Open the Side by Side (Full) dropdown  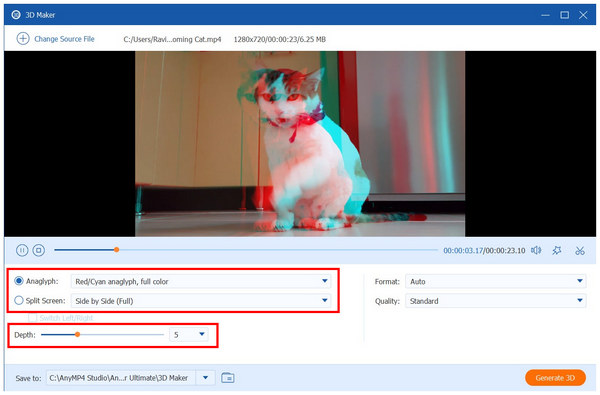201,301
